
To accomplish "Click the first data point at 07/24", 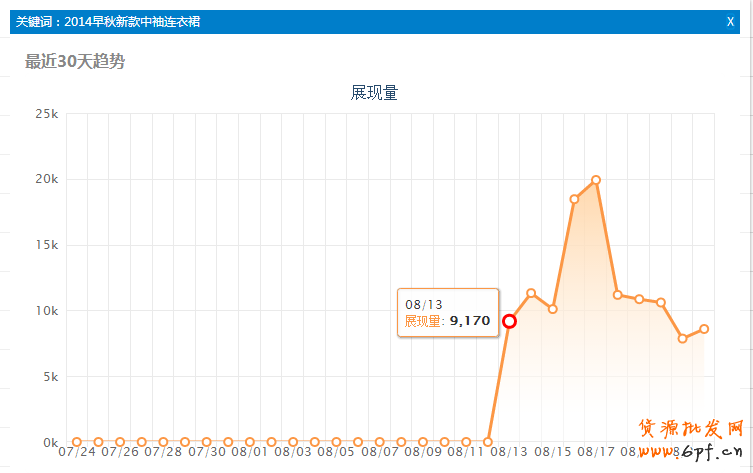I will pyautogui.click(x=77, y=441).
